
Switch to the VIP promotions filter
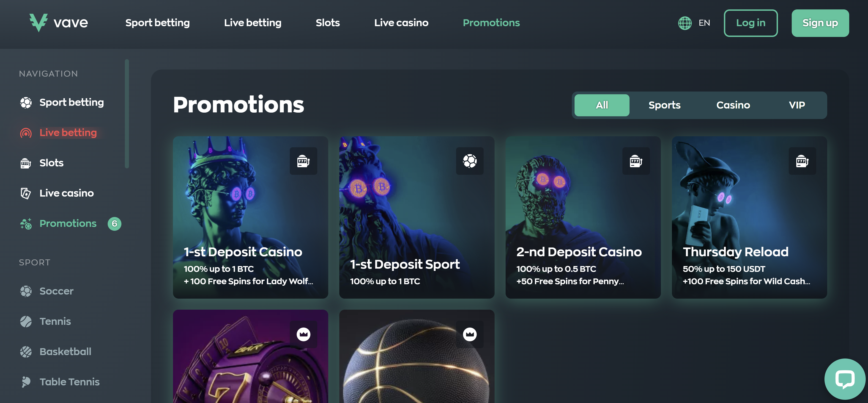(797, 105)
